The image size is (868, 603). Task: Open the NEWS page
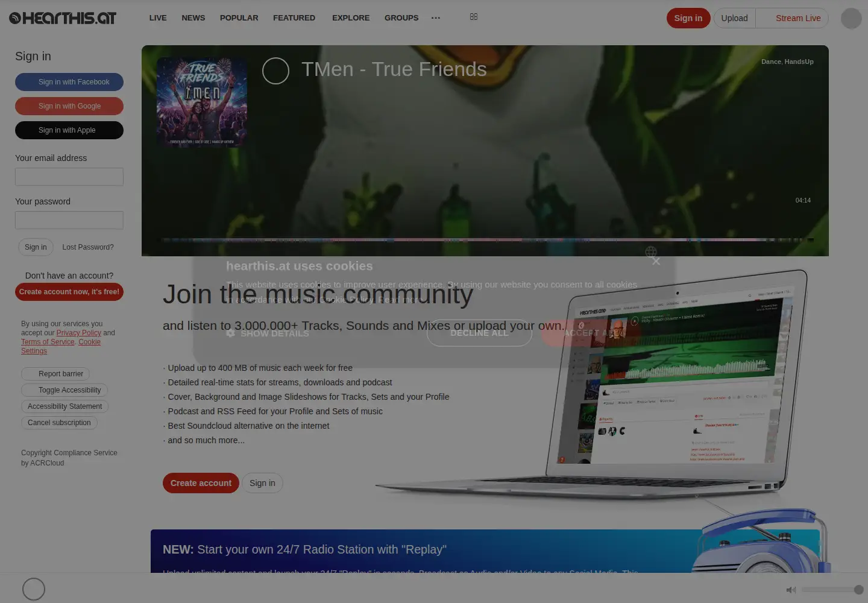tap(193, 18)
